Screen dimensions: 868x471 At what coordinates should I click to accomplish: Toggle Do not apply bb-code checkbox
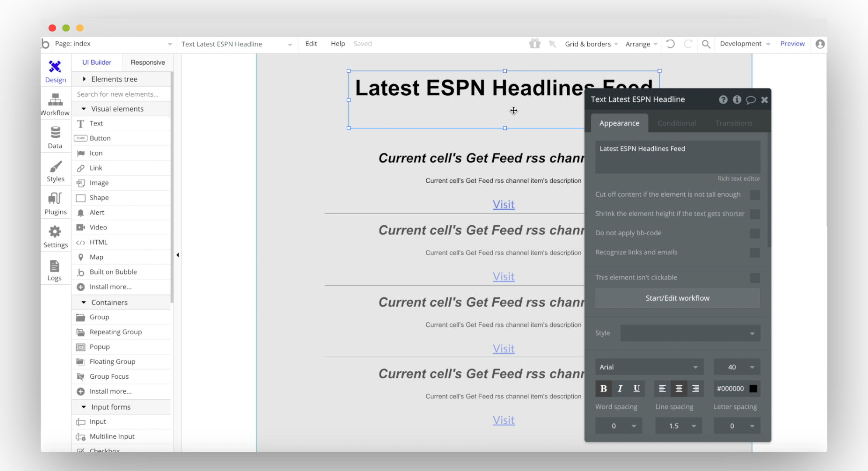[755, 234]
